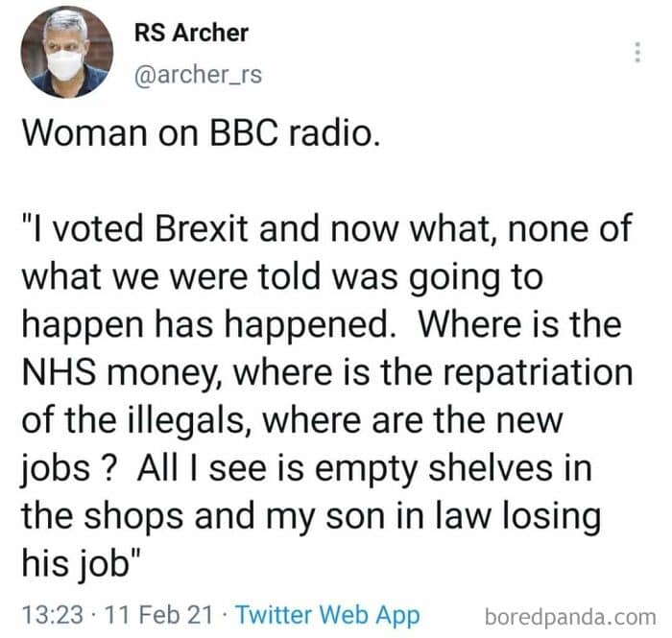Click the boredpanda.com watermark

tap(570, 614)
